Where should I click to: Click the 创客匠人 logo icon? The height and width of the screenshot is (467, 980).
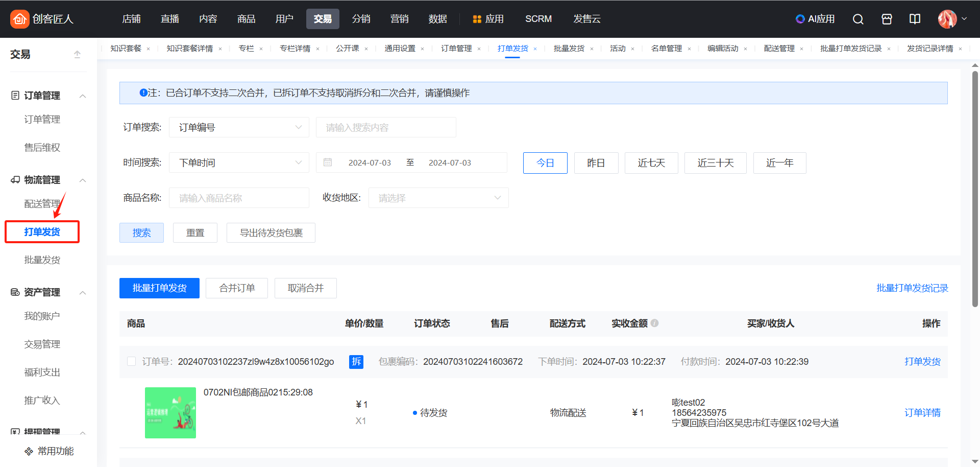tap(19, 19)
